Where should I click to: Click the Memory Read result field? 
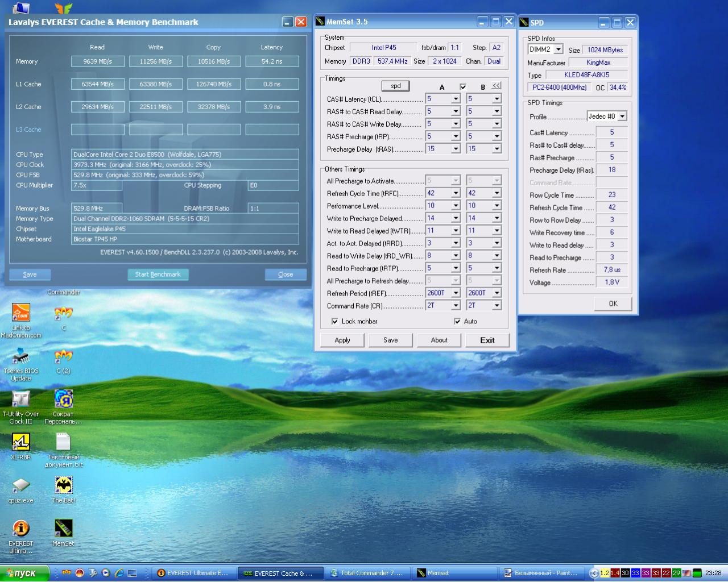pyautogui.click(x=98, y=61)
